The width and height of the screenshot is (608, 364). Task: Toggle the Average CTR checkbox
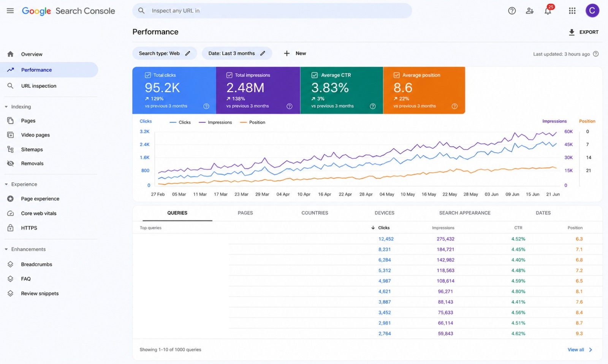click(x=315, y=75)
